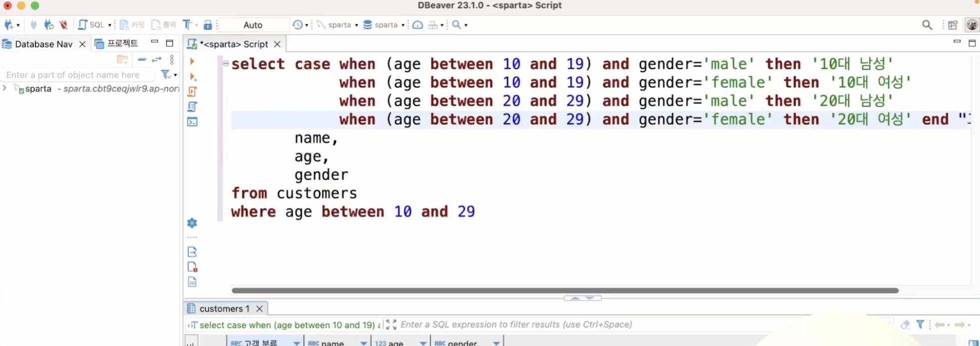
Task: Click the SQL console terminal icon
Action: point(192,121)
